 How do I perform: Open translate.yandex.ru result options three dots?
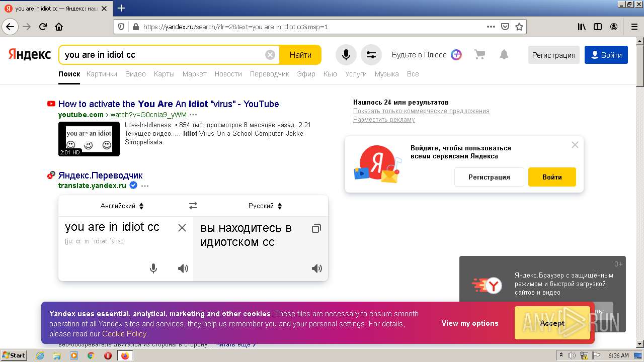tap(145, 186)
